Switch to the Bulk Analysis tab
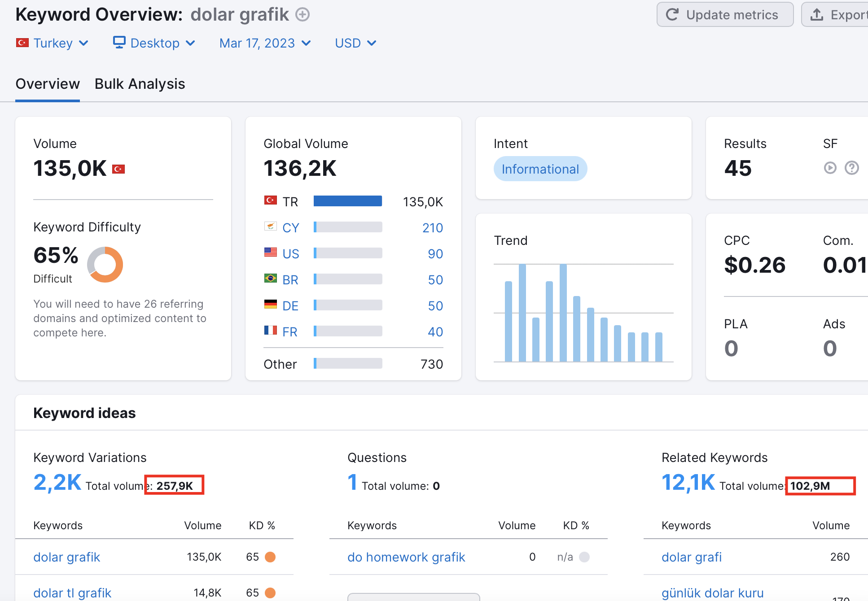This screenshot has width=868, height=601. click(140, 84)
